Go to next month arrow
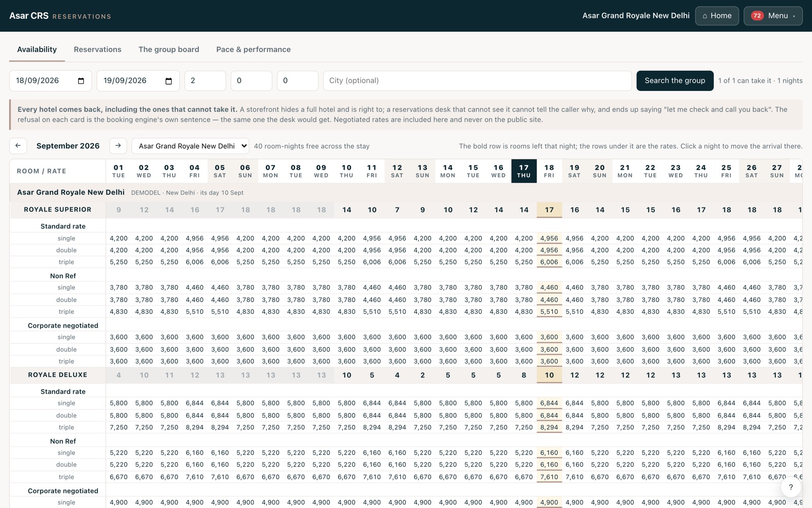Image resolution: width=812 pixels, height=508 pixels. pos(118,146)
